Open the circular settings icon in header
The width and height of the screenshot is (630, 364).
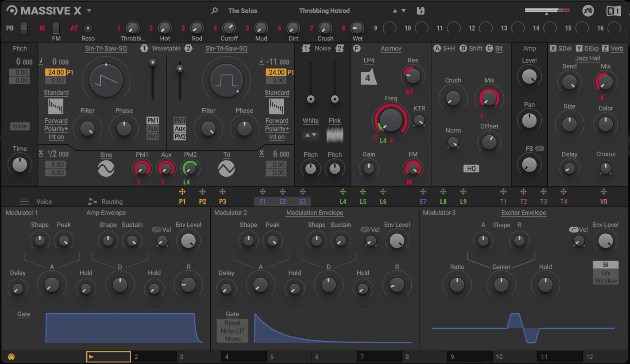[x=588, y=11]
